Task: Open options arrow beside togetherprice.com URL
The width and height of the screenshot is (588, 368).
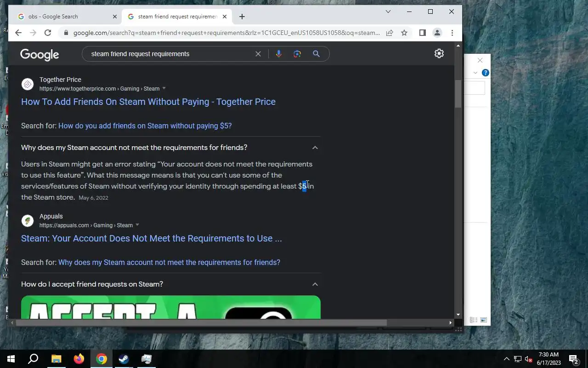Action: [164, 88]
